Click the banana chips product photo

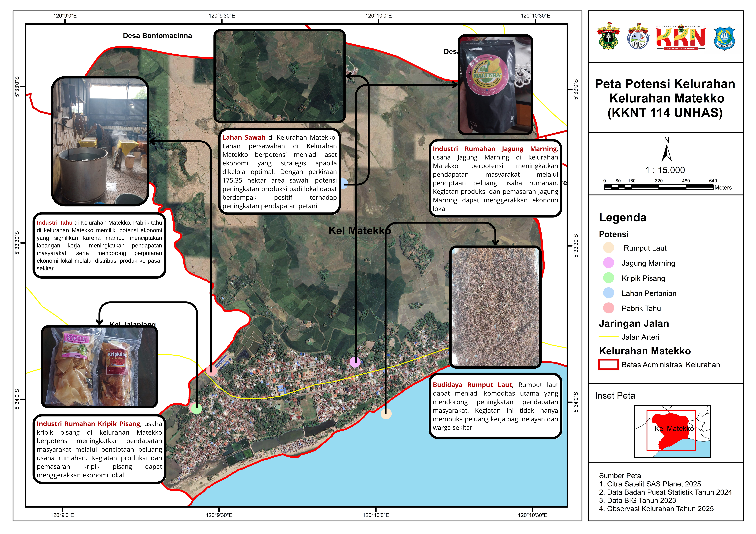pos(99,367)
